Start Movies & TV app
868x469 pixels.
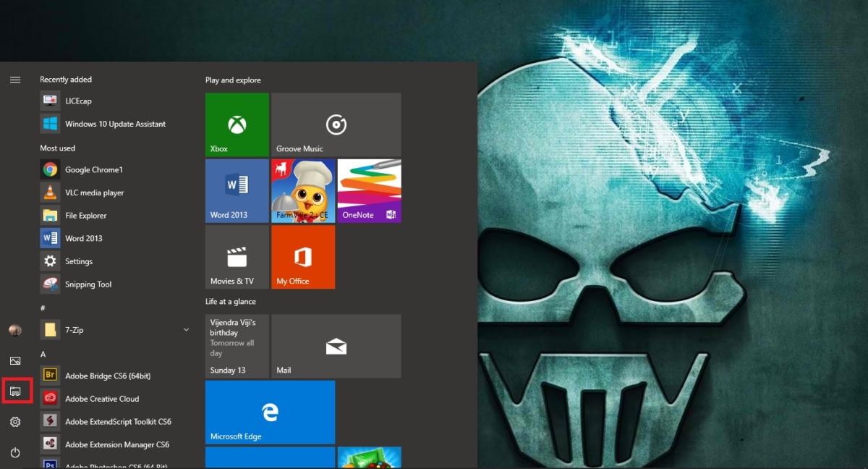pyautogui.click(x=237, y=257)
